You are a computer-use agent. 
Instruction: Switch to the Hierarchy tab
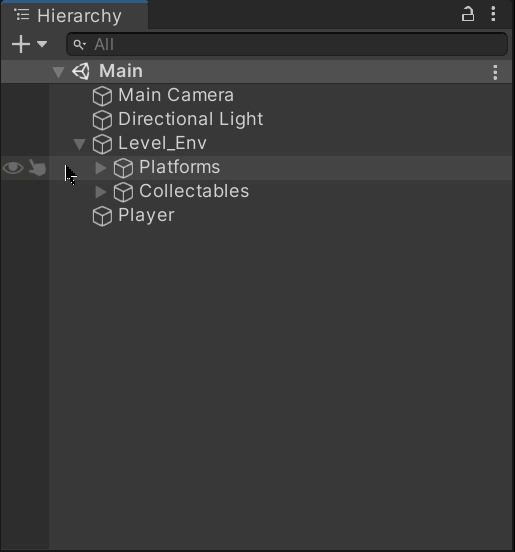(x=74, y=15)
